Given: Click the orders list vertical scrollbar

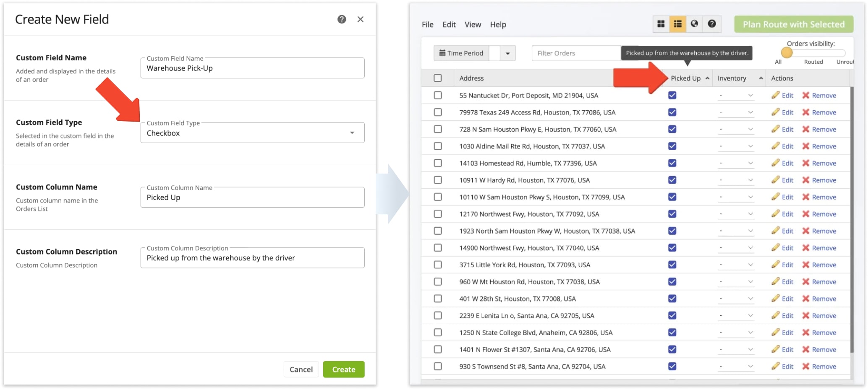Looking at the screenshot, I should pos(852,219).
